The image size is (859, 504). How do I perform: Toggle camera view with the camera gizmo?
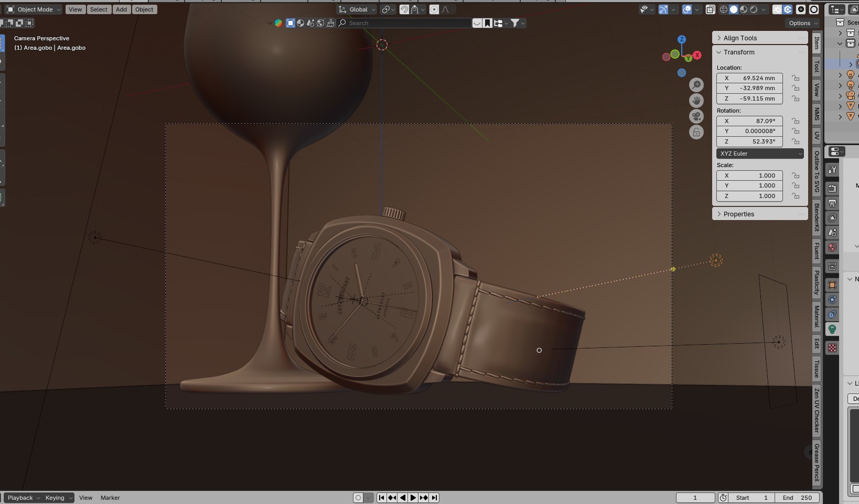(696, 116)
